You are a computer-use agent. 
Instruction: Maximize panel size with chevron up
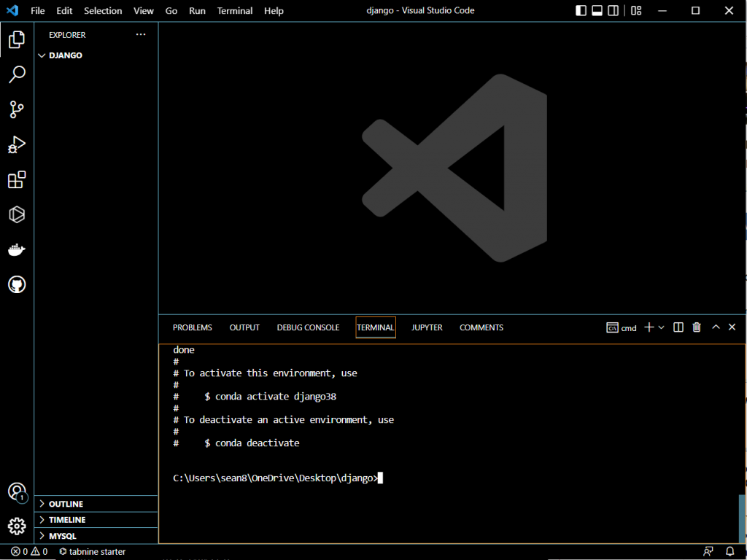coord(716,327)
